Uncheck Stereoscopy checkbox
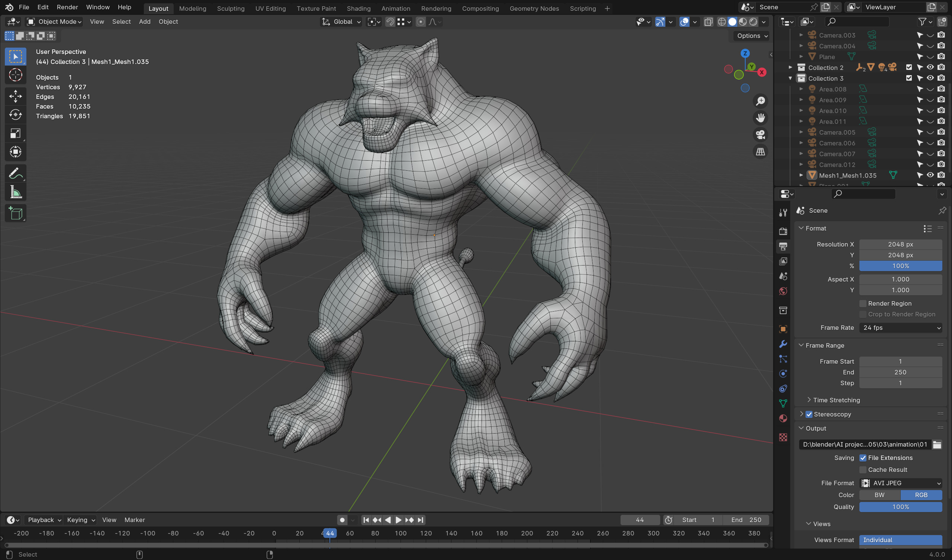Viewport: 952px width, 560px height. coord(809,414)
